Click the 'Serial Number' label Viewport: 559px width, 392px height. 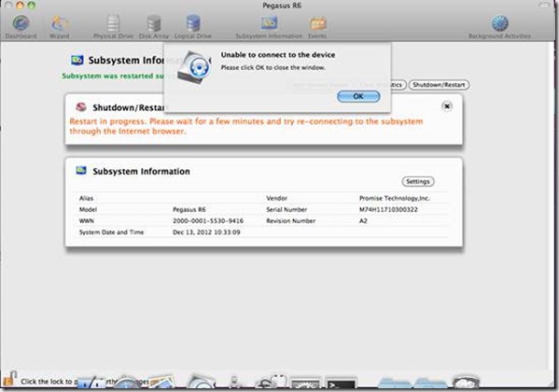coord(286,209)
